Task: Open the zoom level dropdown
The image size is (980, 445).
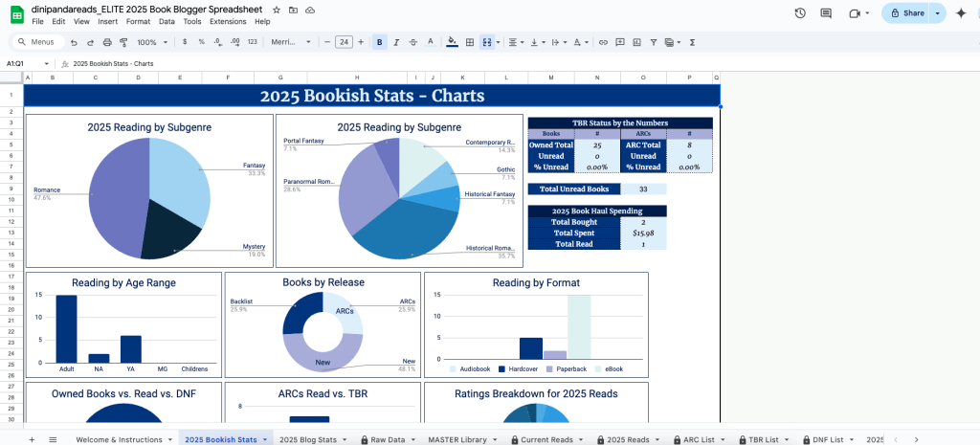Action: [x=150, y=42]
